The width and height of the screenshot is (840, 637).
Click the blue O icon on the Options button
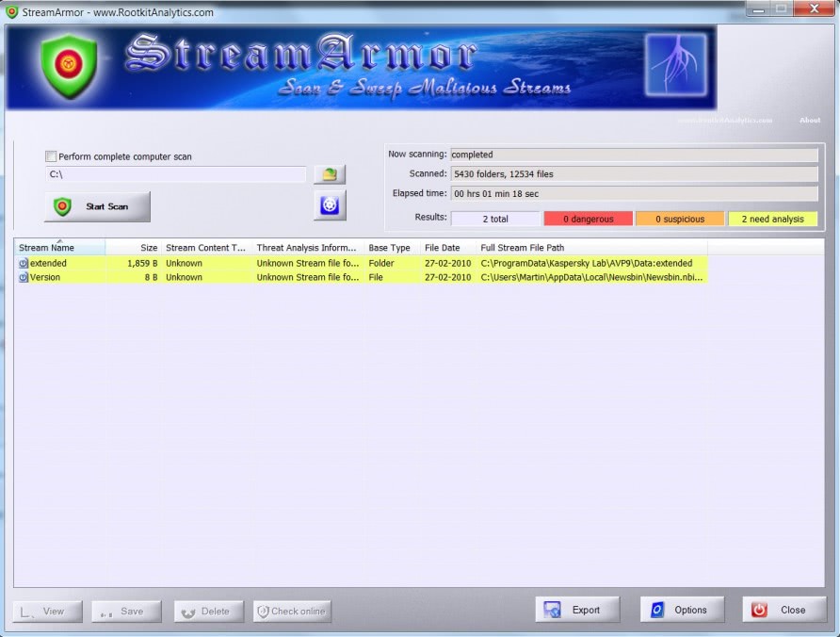tap(656, 609)
